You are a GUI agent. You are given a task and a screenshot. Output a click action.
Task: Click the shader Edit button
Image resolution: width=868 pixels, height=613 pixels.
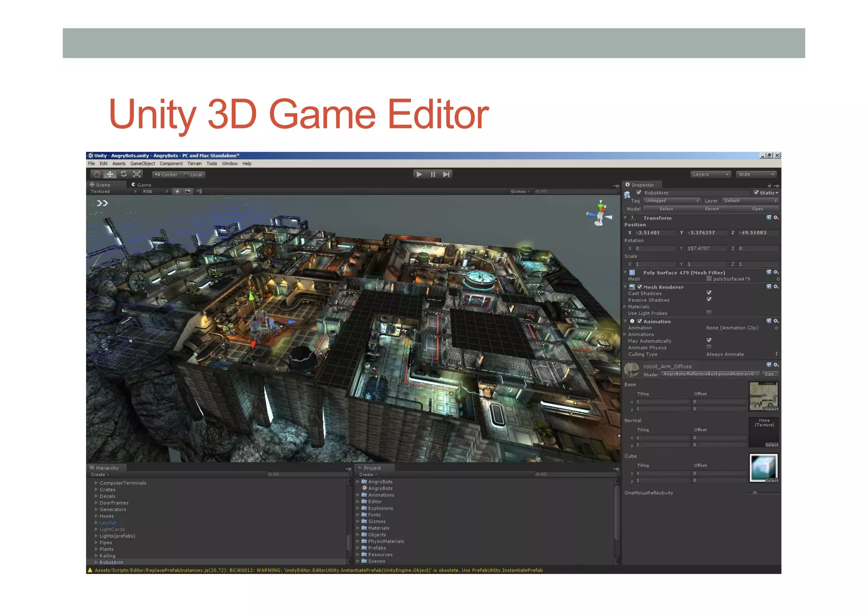(771, 374)
